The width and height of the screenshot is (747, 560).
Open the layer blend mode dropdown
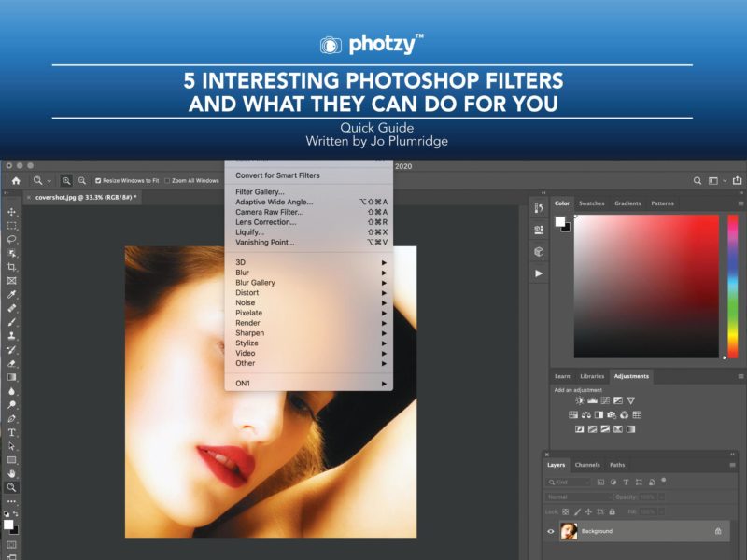click(x=567, y=497)
